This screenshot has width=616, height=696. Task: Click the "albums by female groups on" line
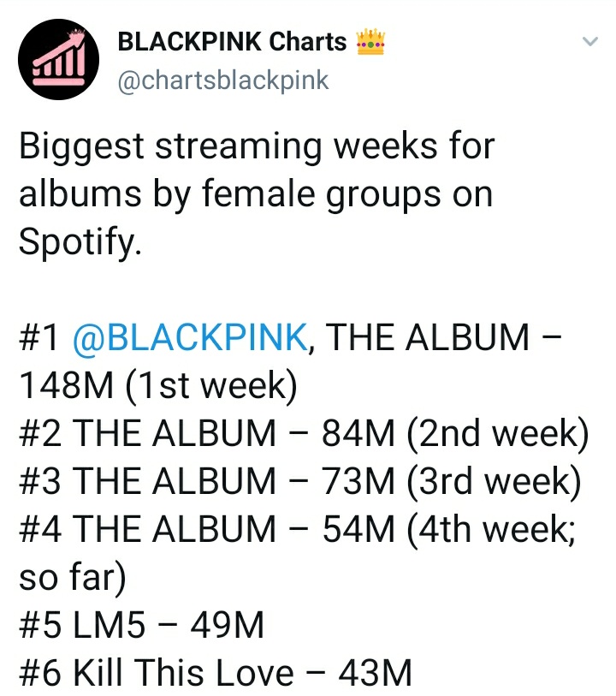tap(256, 194)
